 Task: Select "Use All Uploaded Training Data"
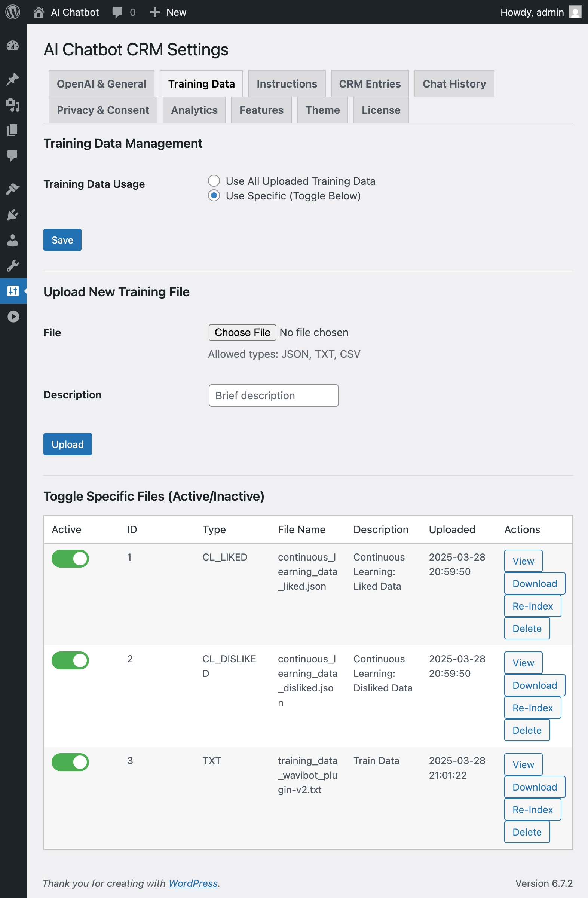(x=214, y=181)
